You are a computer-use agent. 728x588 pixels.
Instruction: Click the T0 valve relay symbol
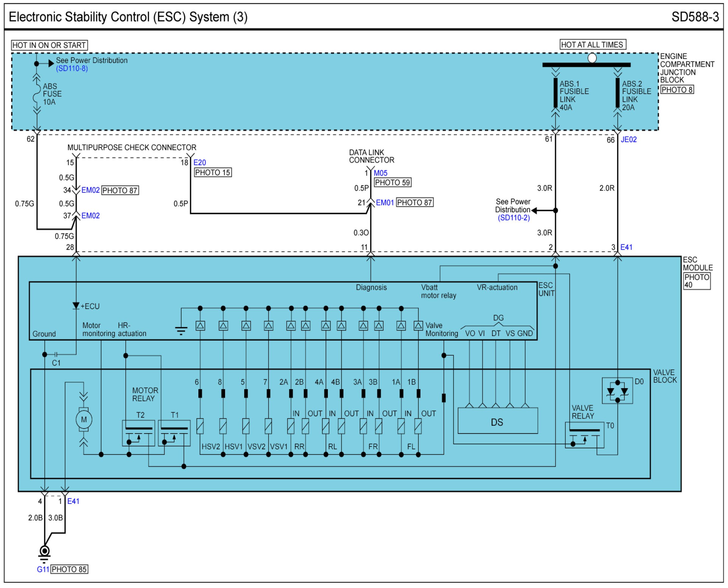coord(584,435)
